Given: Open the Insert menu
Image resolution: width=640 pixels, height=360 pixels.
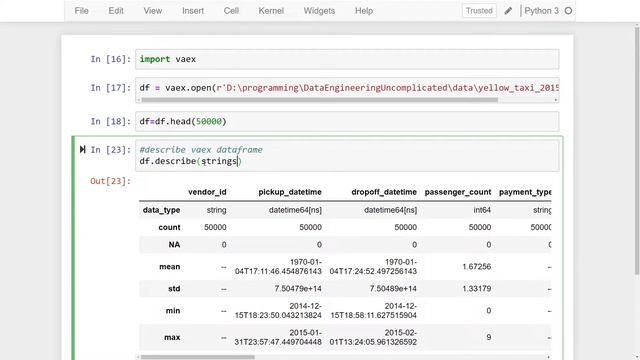Looking at the screenshot, I should [x=193, y=11].
